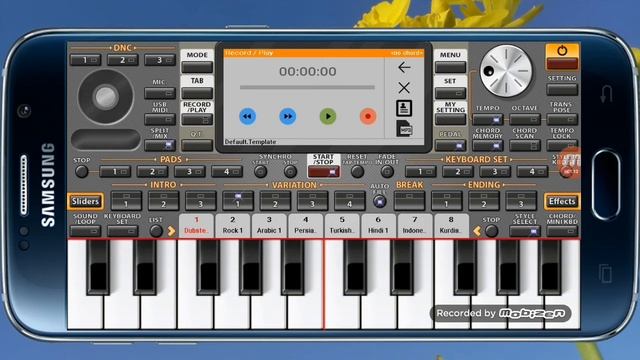Toggle USB MIDI button

pyautogui.click(x=160, y=120)
